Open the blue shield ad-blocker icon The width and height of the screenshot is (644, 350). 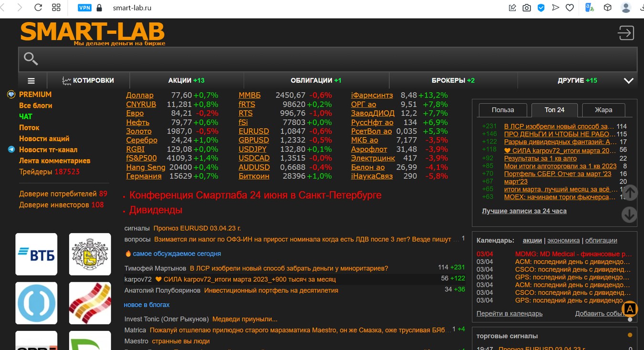pyautogui.click(x=541, y=8)
